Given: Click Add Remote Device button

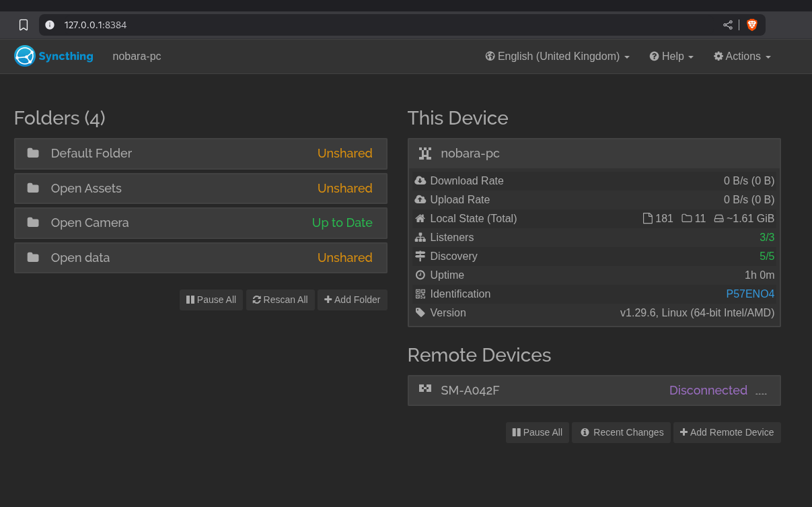Looking at the screenshot, I should click(x=727, y=432).
